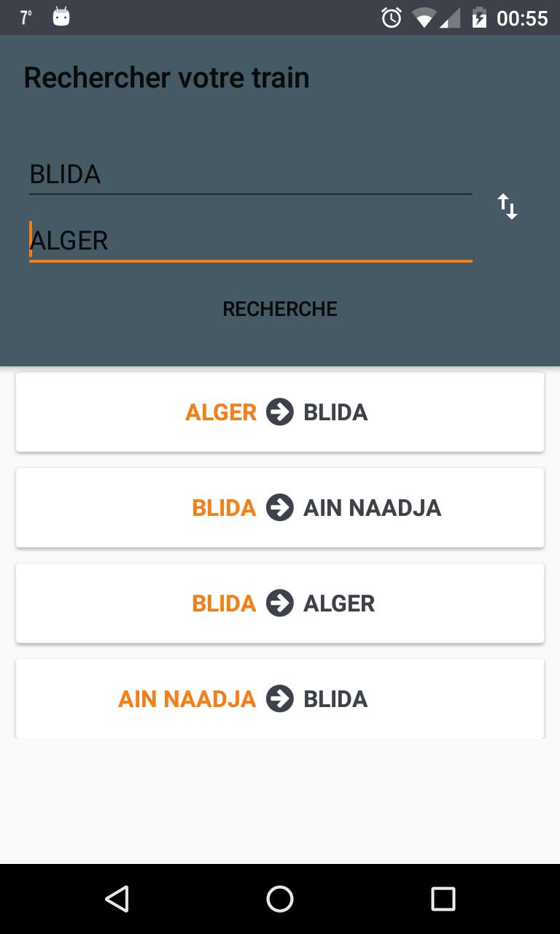This screenshot has height=934, width=560.
Task: Select the orange ALGER origin label
Action: (221, 412)
